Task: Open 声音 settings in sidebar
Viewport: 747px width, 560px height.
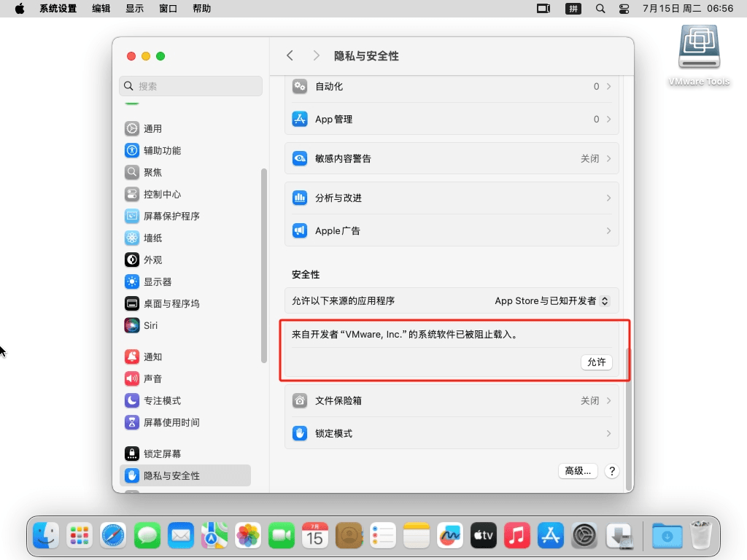Action: click(185, 379)
